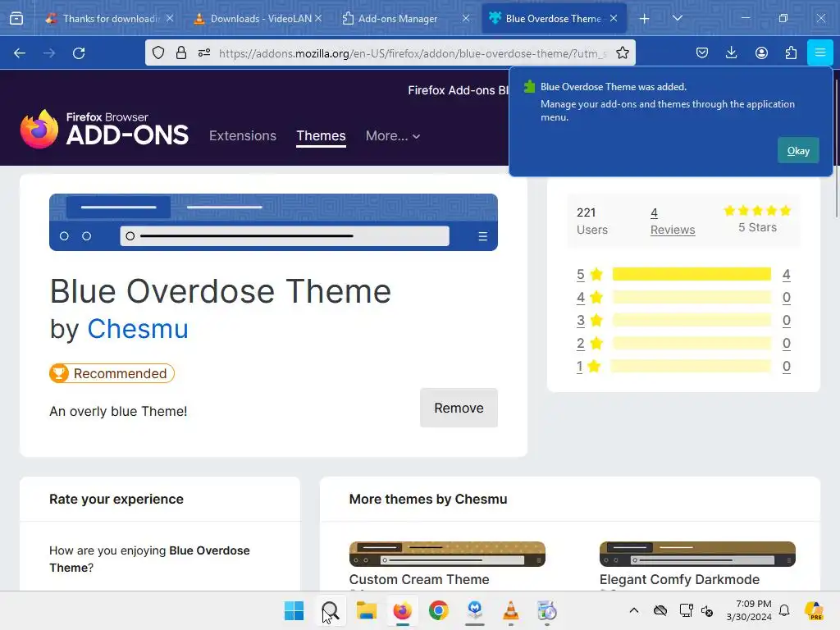This screenshot has height=630, width=840.
Task: Open Custom Cream Theme title link
Action: [x=419, y=580]
